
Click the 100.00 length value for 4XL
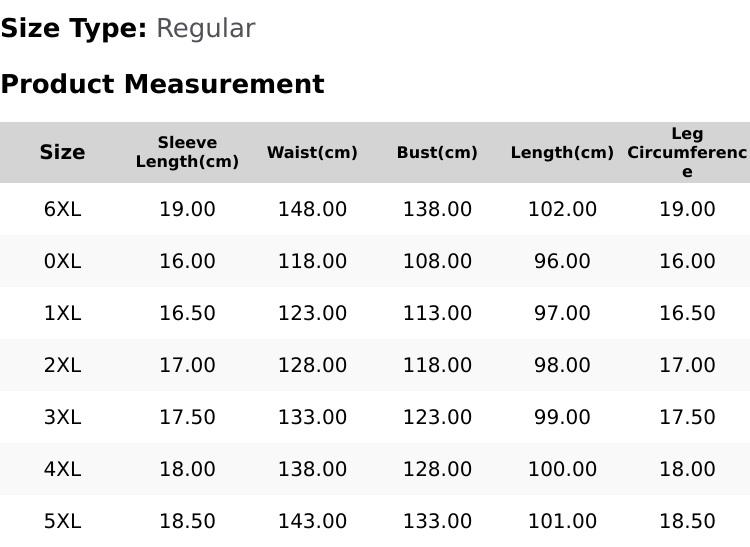click(x=562, y=469)
